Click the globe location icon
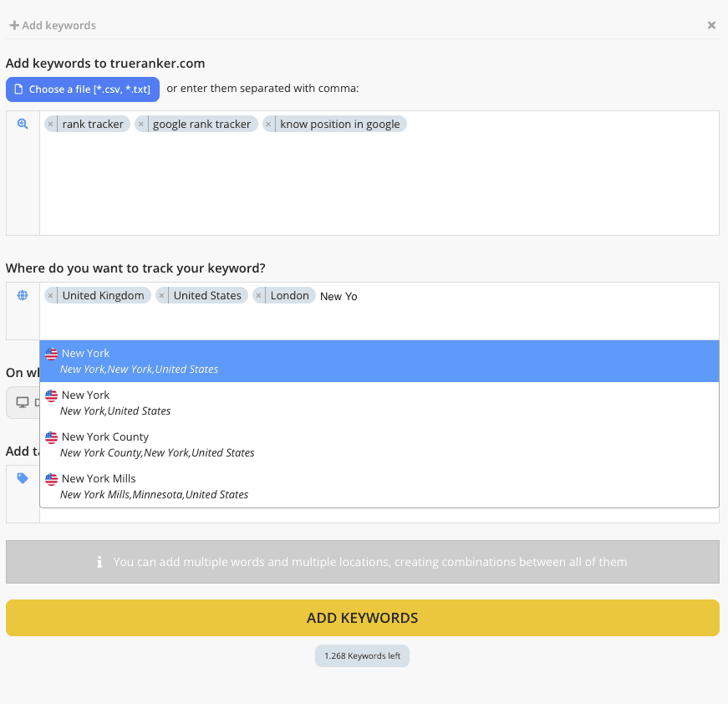The image size is (728, 704). tap(23, 295)
